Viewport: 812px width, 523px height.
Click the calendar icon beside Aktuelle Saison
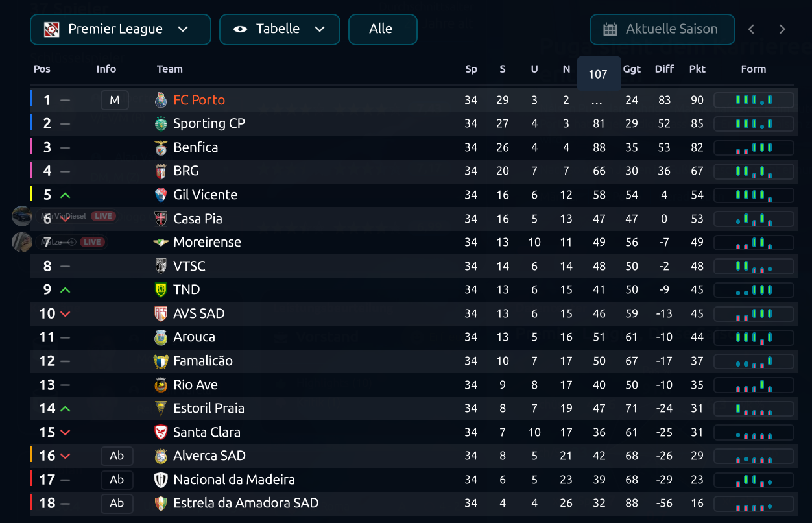coord(610,29)
